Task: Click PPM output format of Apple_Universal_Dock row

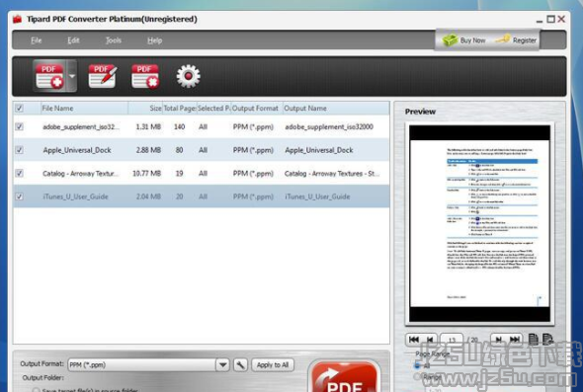Action: (253, 150)
